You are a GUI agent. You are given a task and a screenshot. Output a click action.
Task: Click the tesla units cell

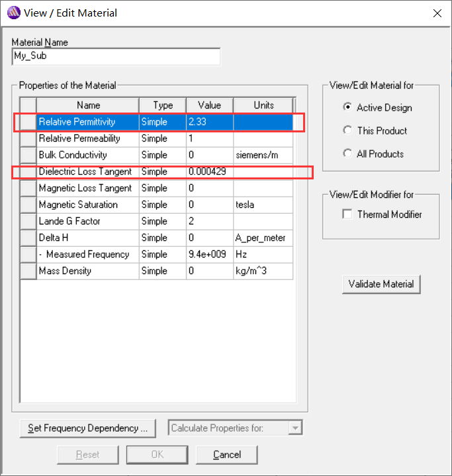pyautogui.click(x=263, y=205)
